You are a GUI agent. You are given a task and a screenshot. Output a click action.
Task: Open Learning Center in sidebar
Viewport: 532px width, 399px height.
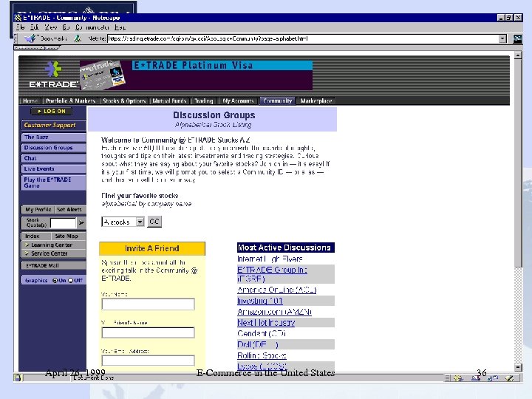point(53,245)
